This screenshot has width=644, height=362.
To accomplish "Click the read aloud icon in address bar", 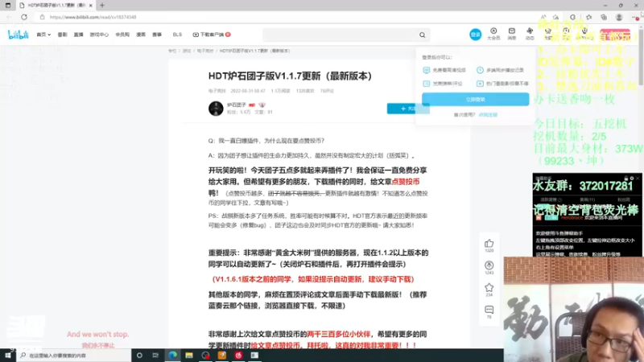I will click(x=543, y=17).
